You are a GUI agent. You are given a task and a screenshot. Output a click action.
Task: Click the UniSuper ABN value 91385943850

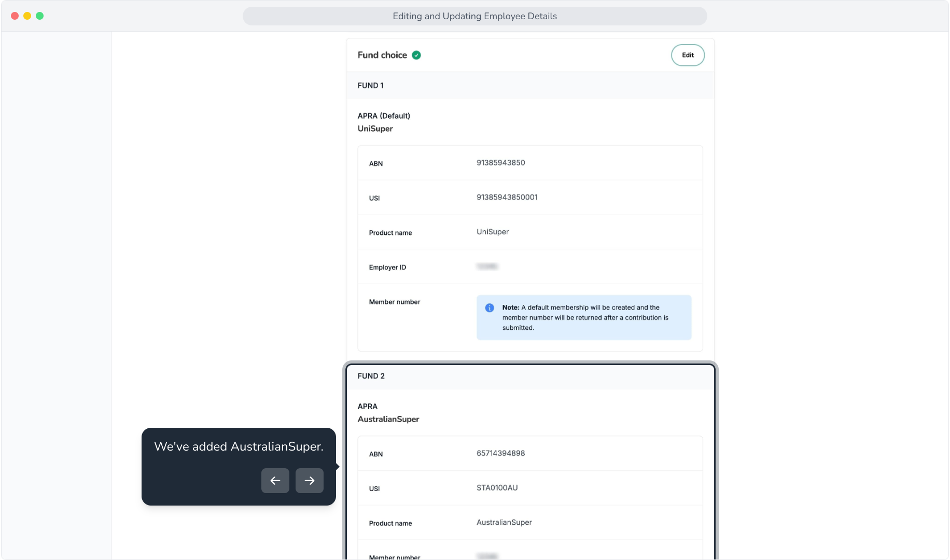501,163
